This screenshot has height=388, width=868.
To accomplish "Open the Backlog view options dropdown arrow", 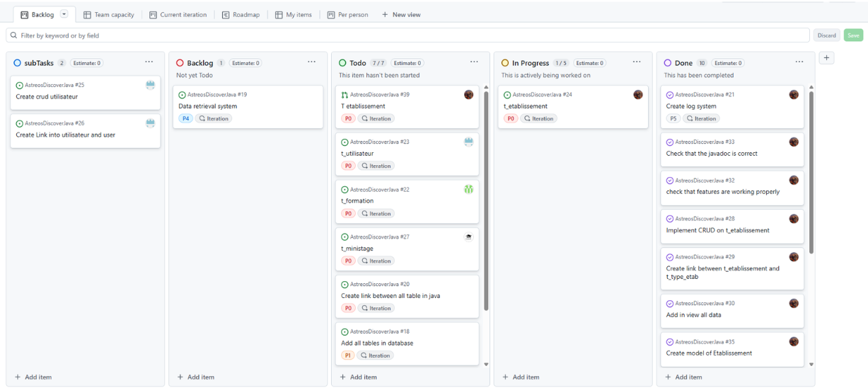I will pyautogui.click(x=64, y=14).
